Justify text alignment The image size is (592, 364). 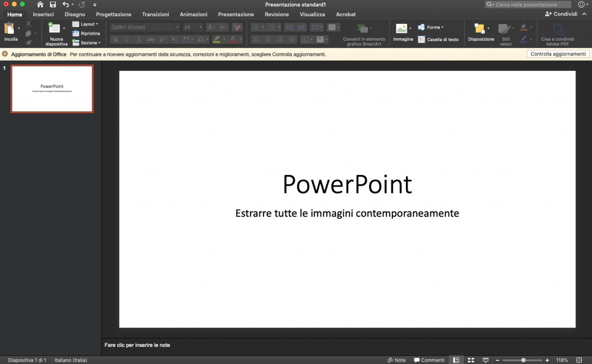click(x=291, y=40)
